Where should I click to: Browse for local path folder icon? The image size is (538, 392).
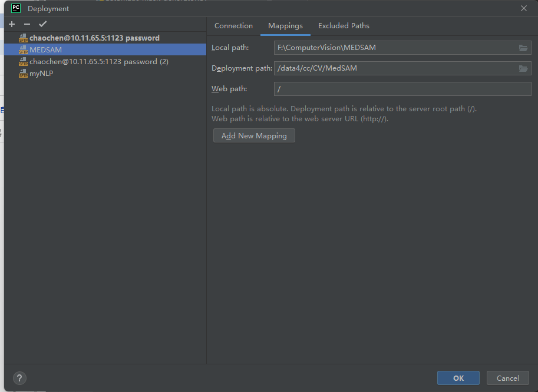click(x=523, y=48)
